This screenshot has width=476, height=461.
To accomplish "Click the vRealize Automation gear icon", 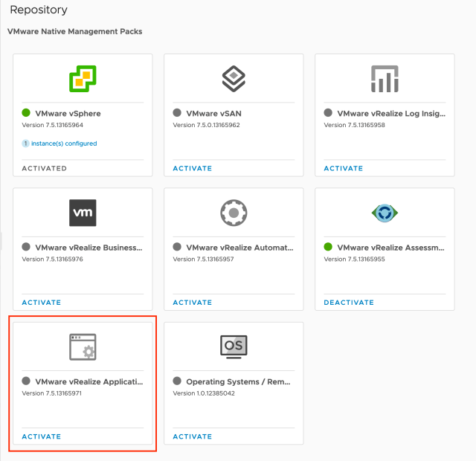I will pyautogui.click(x=234, y=213).
